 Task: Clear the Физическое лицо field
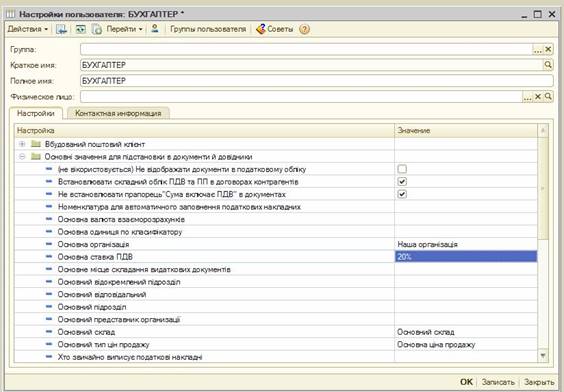[x=538, y=96]
